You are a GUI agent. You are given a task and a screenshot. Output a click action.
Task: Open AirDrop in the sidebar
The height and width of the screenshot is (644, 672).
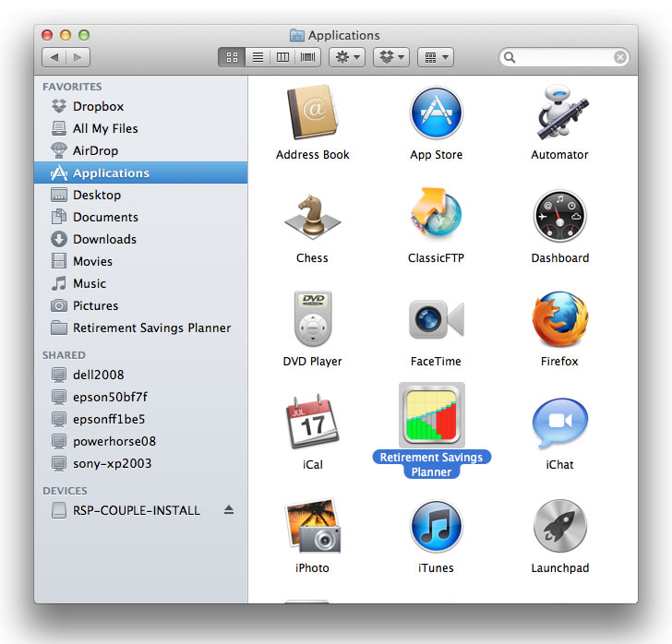click(140, 150)
